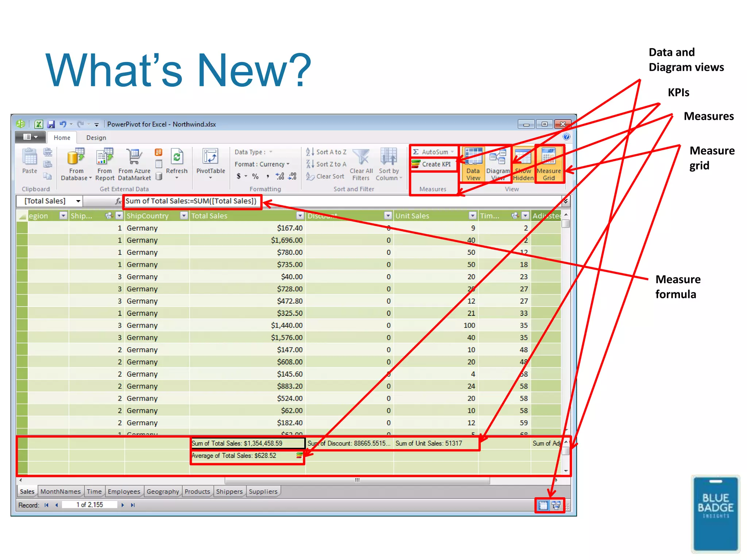Click the Excel icon in quick access toolbar
This screenshot has width=747, height=560.
(39, 124)
